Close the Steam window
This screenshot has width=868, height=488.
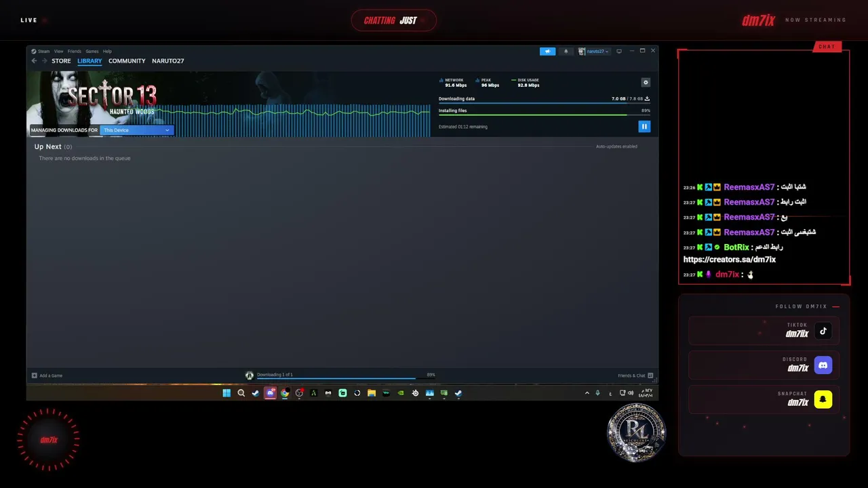pyautogui.click(x=653, y=51)
